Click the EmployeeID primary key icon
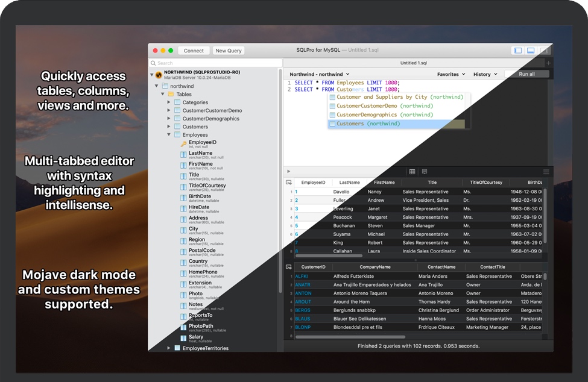588x382 pixels. (x=183, y=143)
